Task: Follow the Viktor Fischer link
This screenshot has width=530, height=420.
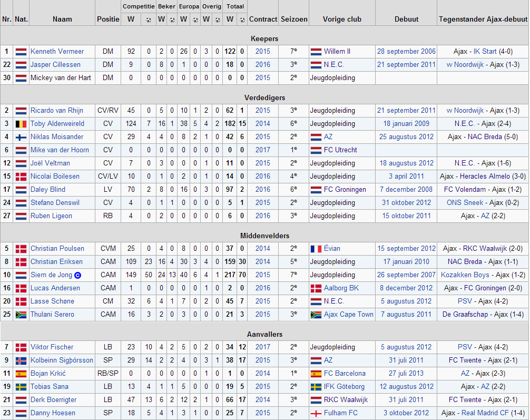Action: click(x=52, y=347)
